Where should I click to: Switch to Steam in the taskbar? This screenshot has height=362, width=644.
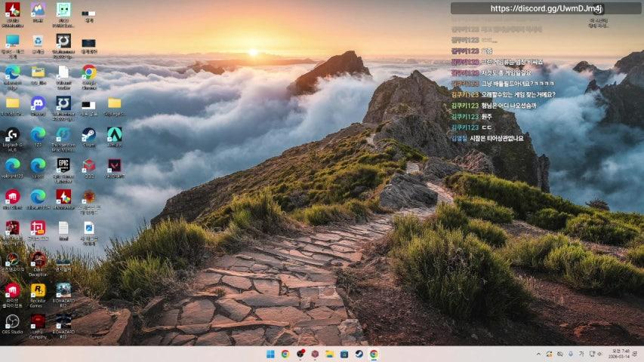359,354
